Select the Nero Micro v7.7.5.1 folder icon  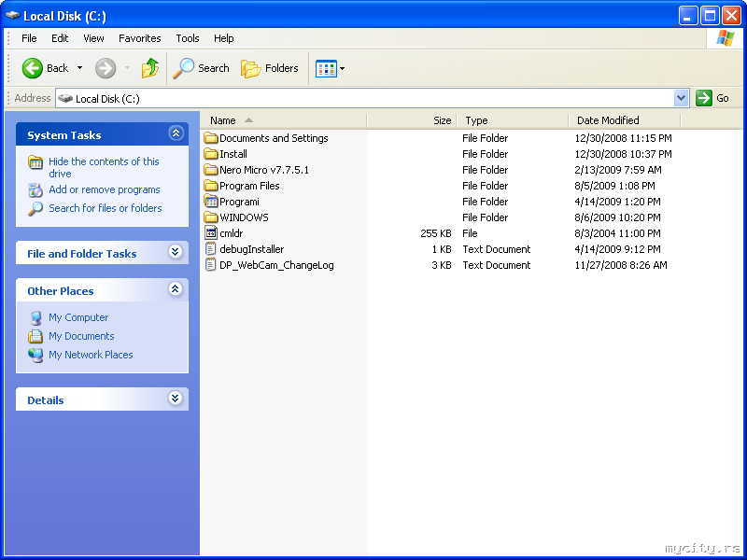(x=211, y=170)
